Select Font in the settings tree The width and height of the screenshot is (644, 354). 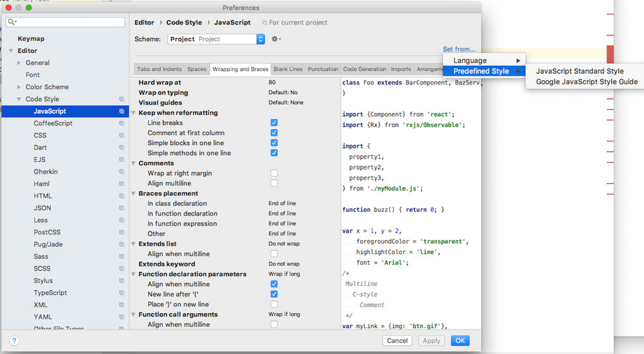32,75
